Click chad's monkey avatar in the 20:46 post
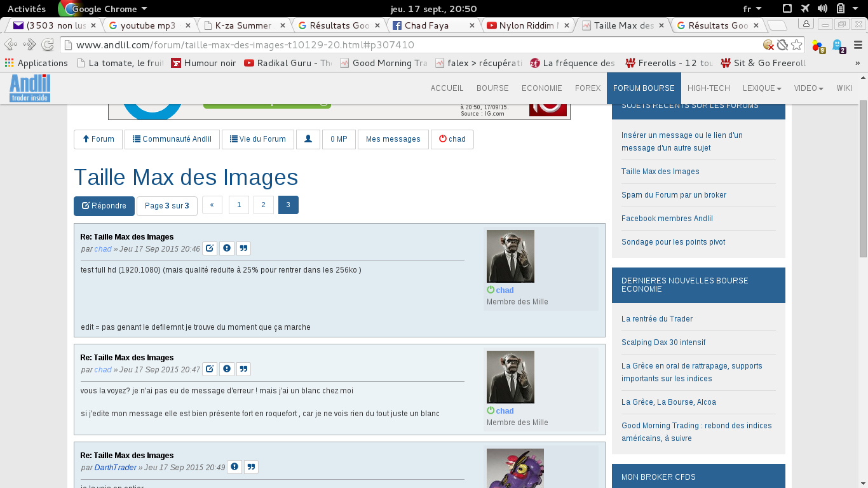Viewport: 868px width, 488px height. click(x=510, y=256)
